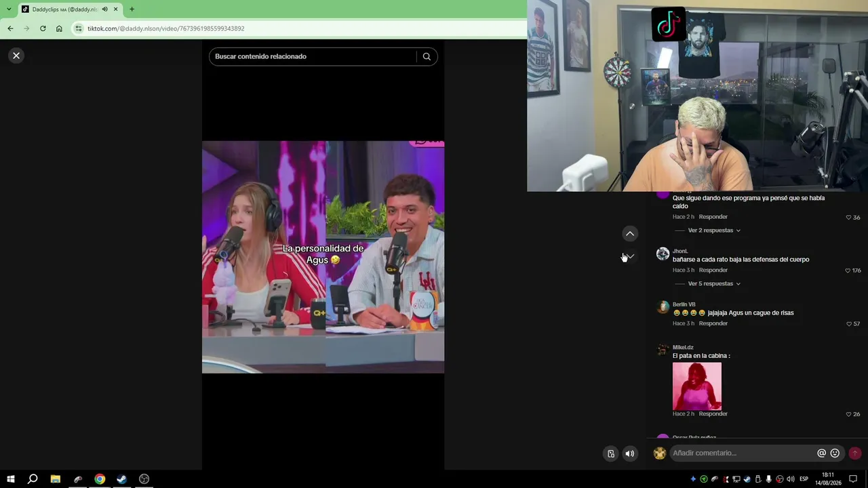Click the tiktok.com address bar URL
Image resolution: width=868 pixels, height=488 pixels.
click(166, 28)
